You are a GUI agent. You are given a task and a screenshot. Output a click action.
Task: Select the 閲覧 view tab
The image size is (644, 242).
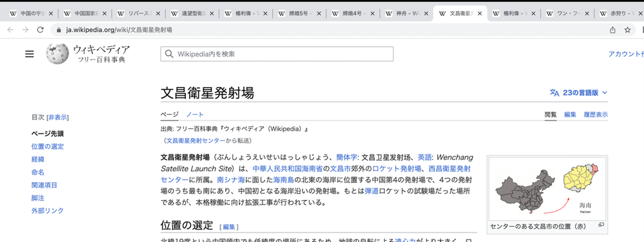[551, 114]
